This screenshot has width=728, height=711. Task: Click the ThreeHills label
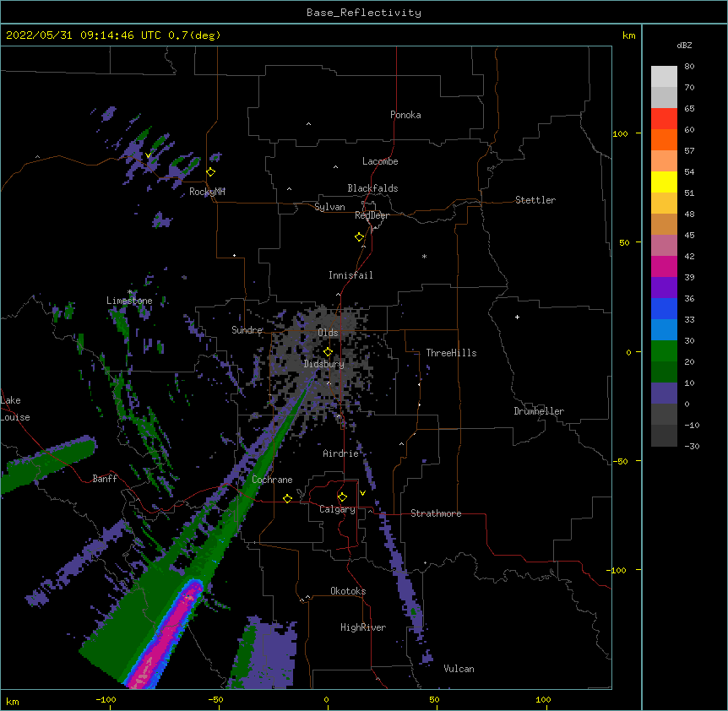[451, 353]
